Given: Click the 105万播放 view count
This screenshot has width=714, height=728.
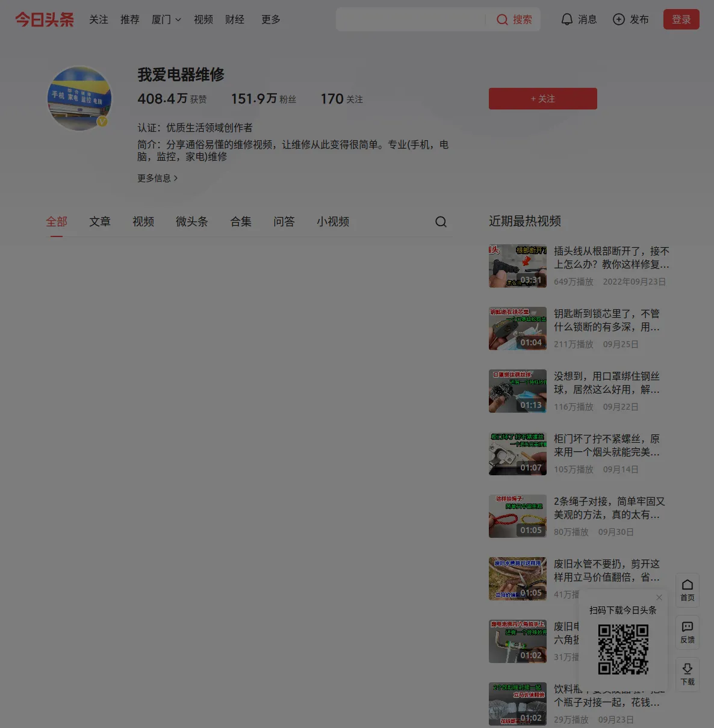Looking at the screenshot, I should (574, 469).
